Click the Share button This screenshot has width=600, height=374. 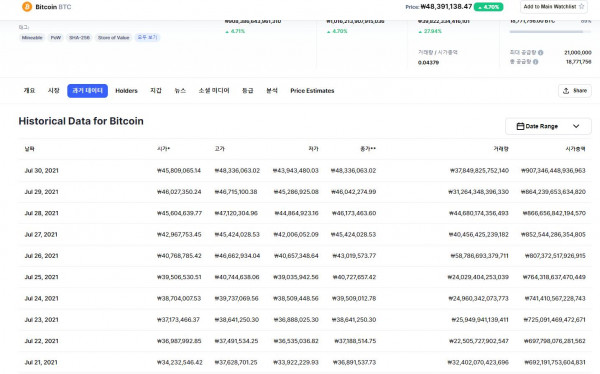click(x=575, y=91)
